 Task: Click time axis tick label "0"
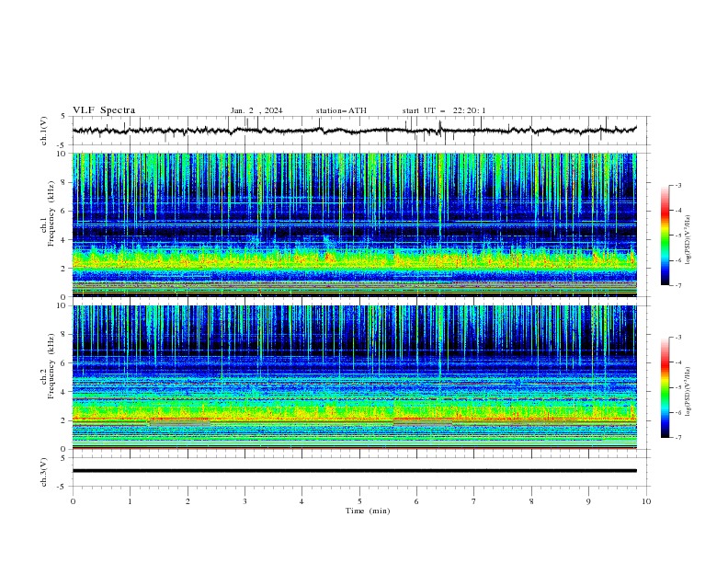pyautogui.click(x=73, y=501)
